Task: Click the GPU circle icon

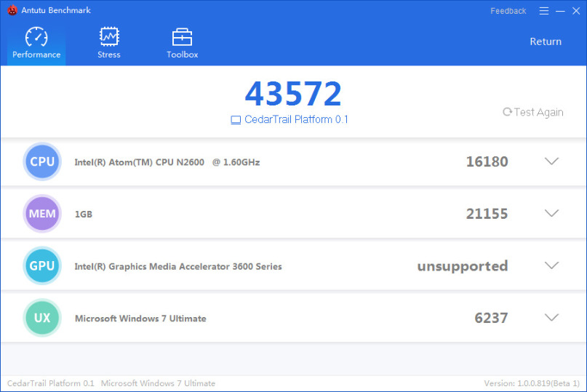Action: pos(42,266)
